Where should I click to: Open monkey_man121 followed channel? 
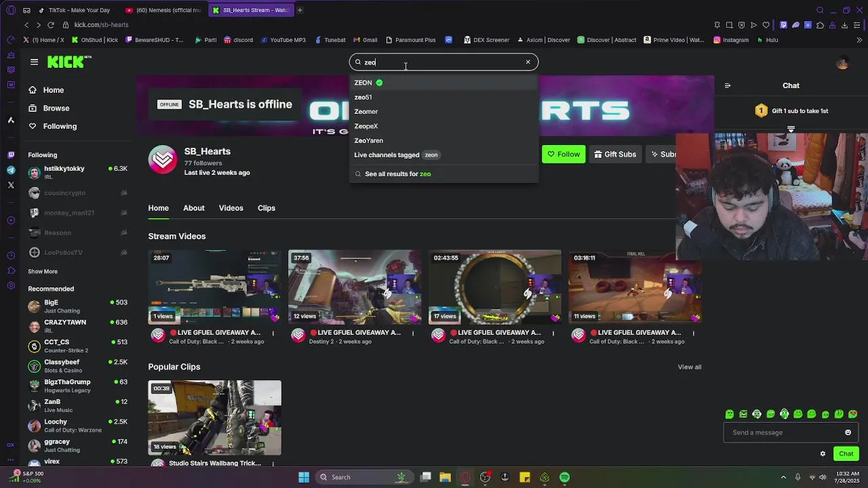pos(77,213)
